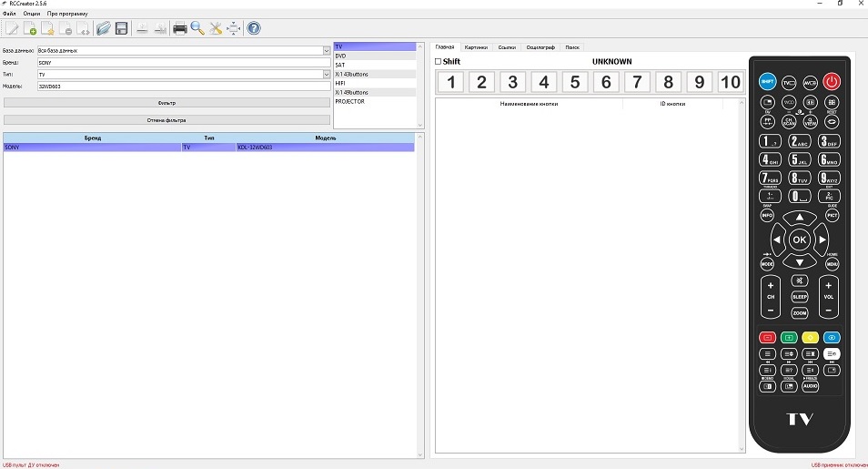Click the ID кнопки column header
The height and width of the screenshot is (469, 868).
point(672,104)
